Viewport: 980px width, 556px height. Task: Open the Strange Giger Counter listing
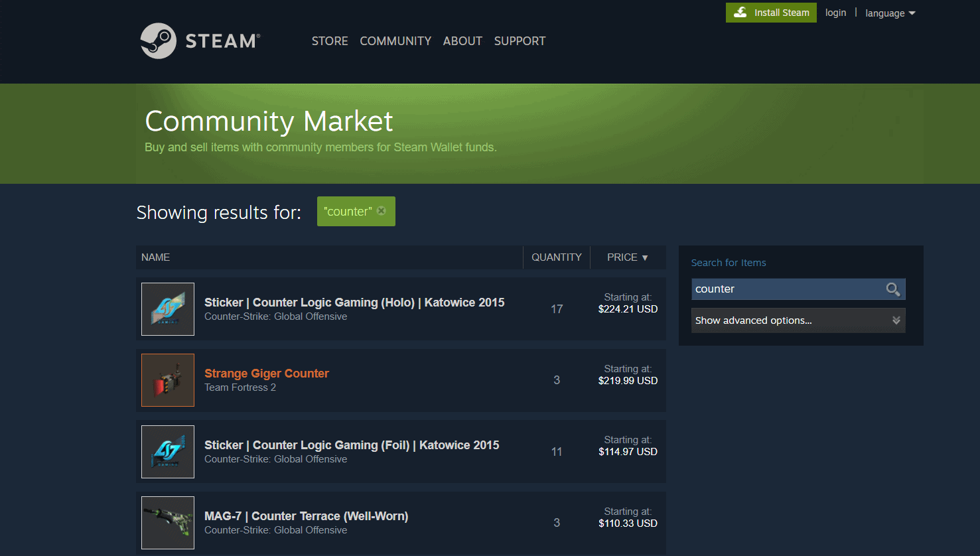coord(267,374)
